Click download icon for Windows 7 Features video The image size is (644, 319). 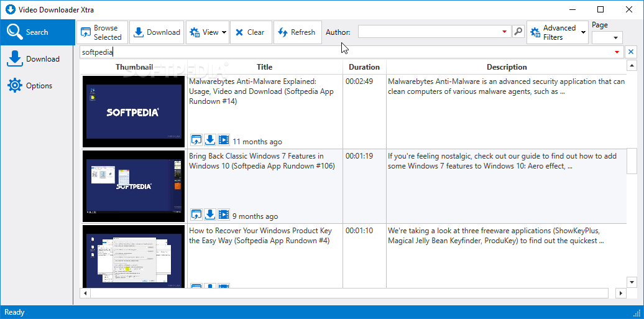[x=210, y=215]
